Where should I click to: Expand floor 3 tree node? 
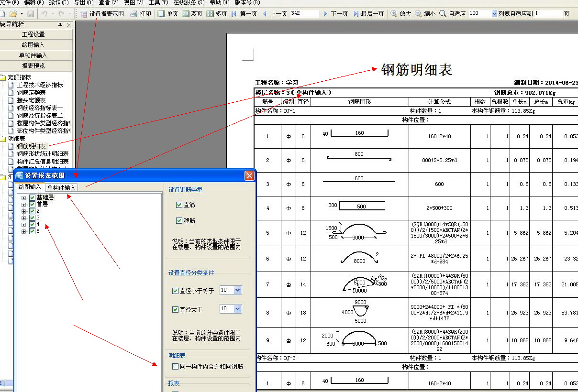24,218
